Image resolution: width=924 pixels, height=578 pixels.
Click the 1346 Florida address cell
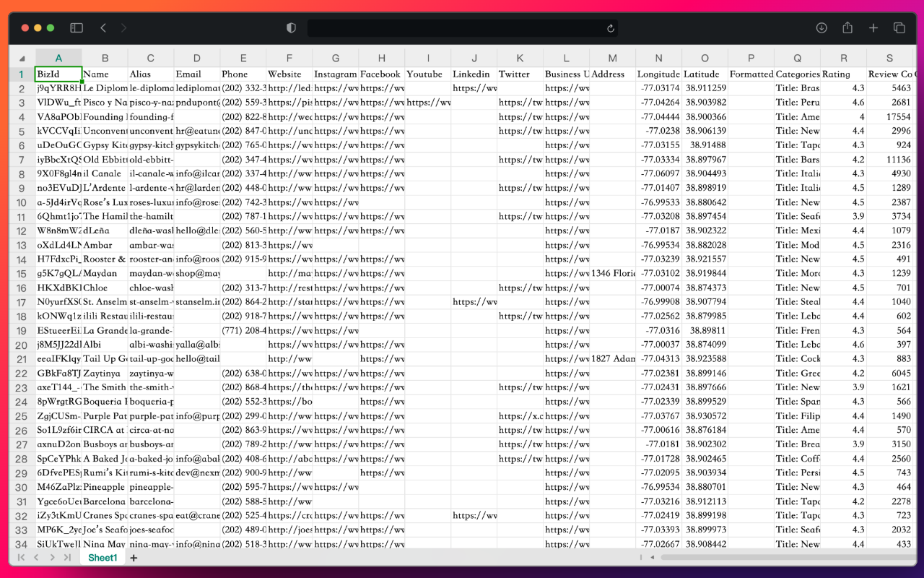[x=612, y=274]
